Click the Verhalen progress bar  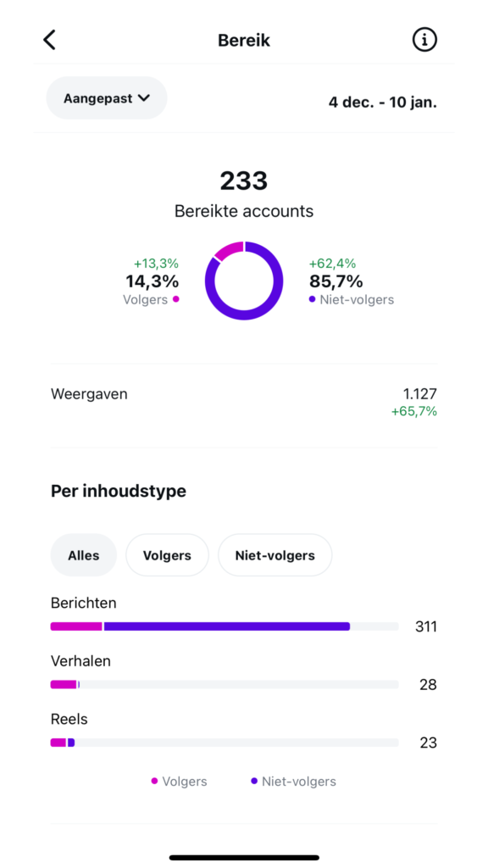225,685
